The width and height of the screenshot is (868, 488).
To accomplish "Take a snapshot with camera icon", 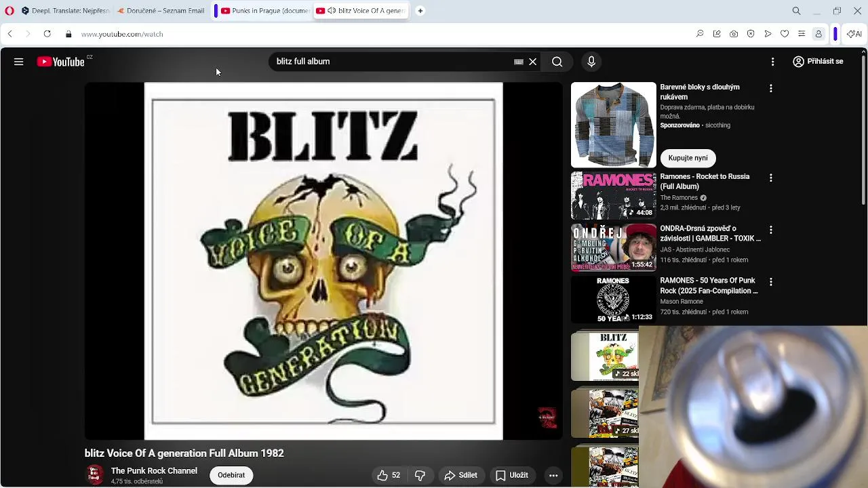I will pos(734,34).
